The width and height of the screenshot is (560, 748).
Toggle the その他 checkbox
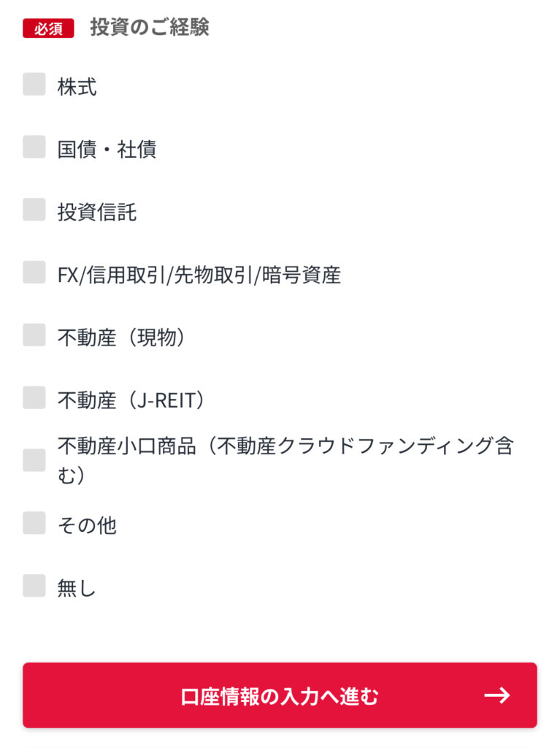(34, 523)
